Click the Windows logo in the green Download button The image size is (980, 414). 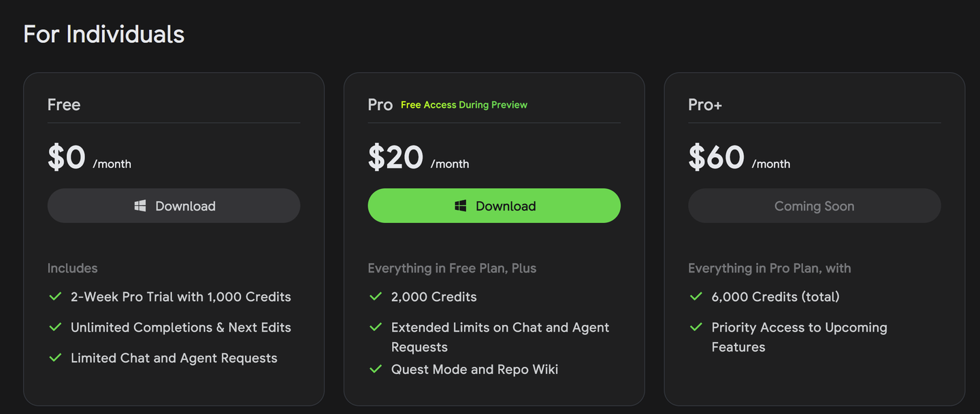[x=461, y=205]
